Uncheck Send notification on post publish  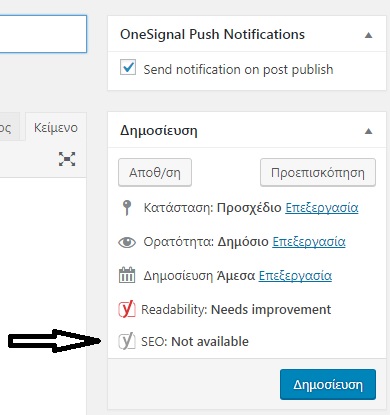point(128,68)
